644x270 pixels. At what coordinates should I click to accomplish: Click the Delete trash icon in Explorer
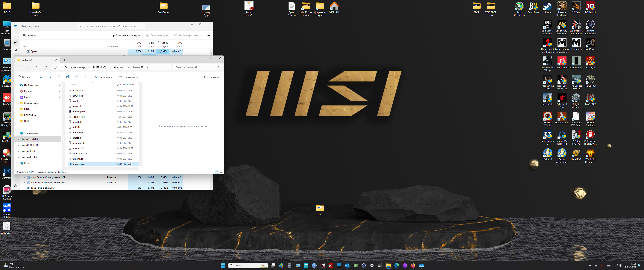(86, 77)
